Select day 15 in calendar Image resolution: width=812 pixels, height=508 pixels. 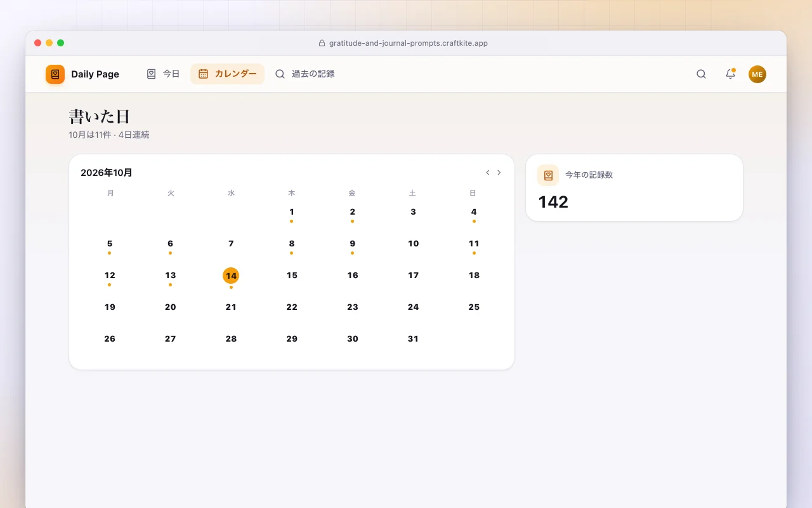[292, 276]
